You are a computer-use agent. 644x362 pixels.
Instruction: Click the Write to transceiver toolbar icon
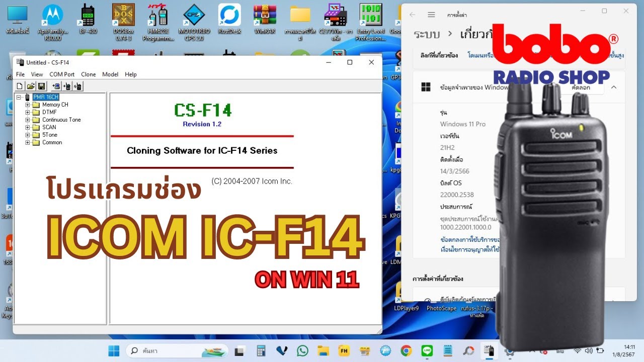coord(67,86)
